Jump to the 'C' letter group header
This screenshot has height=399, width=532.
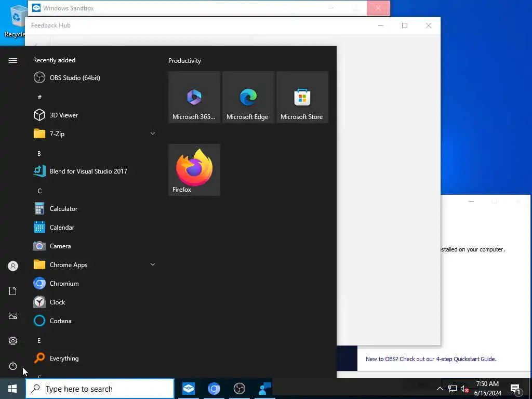coord(39,191)
